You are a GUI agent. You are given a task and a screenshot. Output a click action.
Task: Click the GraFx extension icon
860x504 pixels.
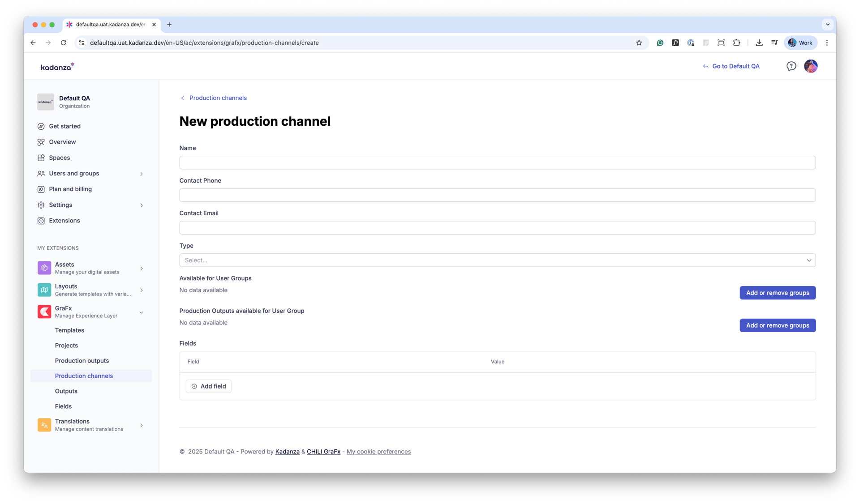tap(44, 312)
